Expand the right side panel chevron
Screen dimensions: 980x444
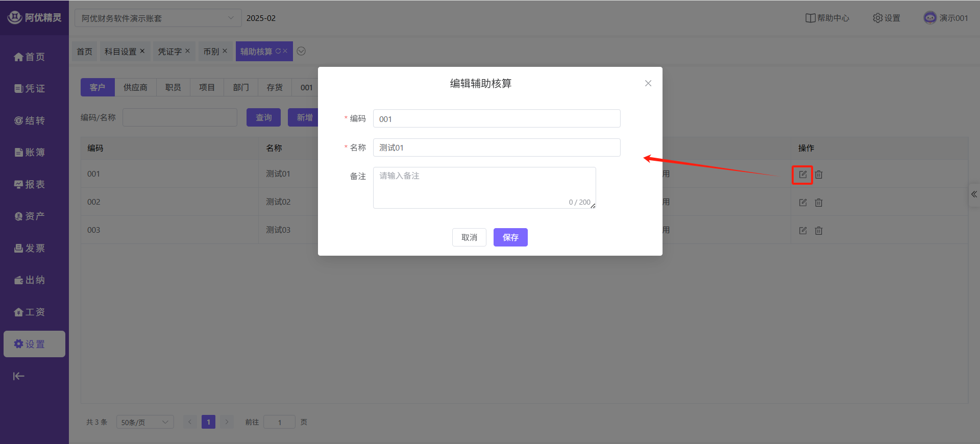coord(974,194)
